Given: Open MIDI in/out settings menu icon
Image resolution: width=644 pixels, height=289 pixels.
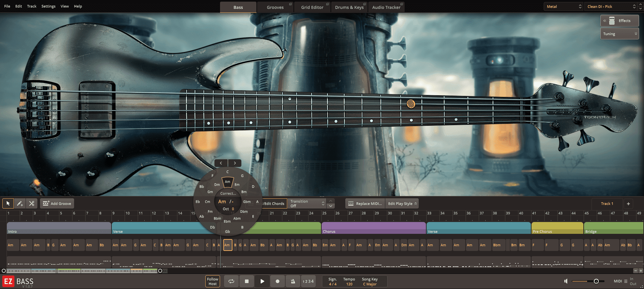Looking at the screenshot, I should point(626,281).
